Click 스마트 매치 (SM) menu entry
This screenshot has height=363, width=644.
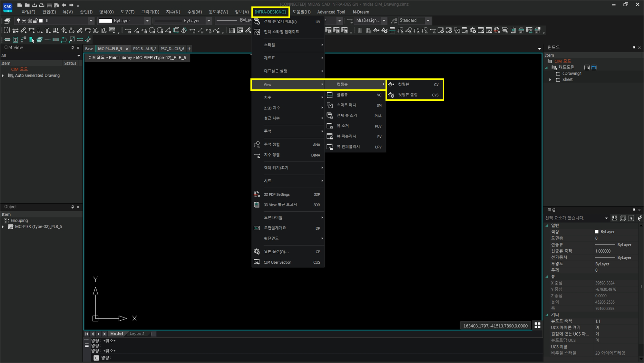pyautogui.click(x=355, y=105)
